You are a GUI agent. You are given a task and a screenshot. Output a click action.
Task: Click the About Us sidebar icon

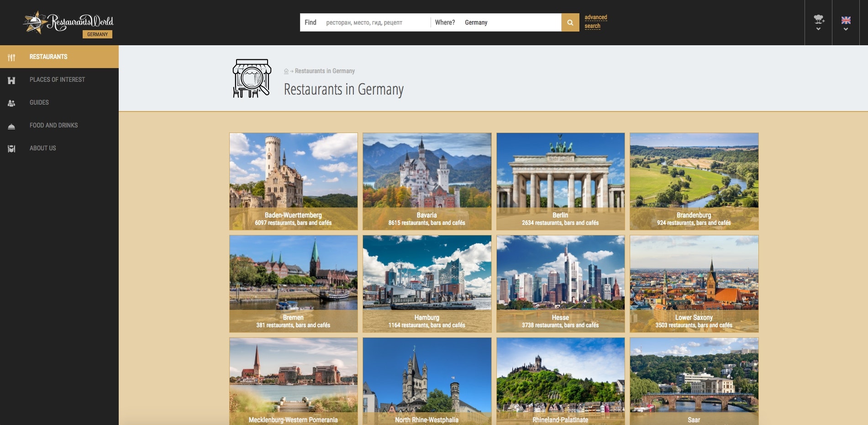pos(11,148)
